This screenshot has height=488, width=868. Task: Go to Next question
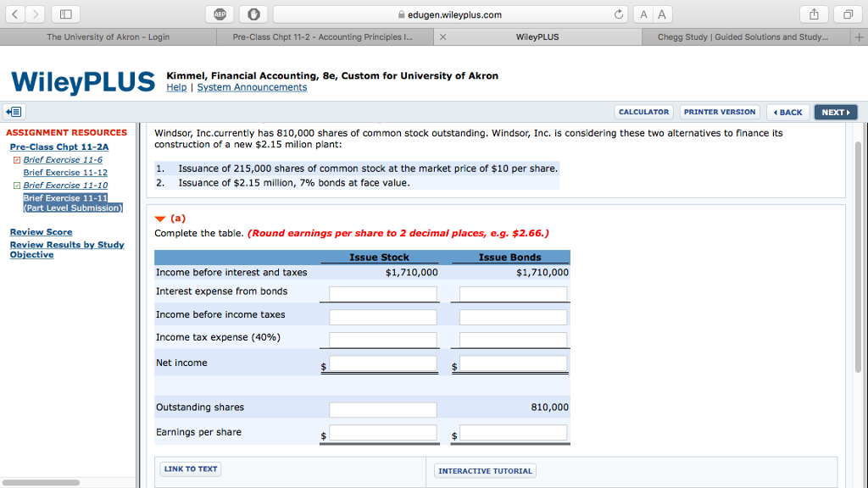pos(836,113)
